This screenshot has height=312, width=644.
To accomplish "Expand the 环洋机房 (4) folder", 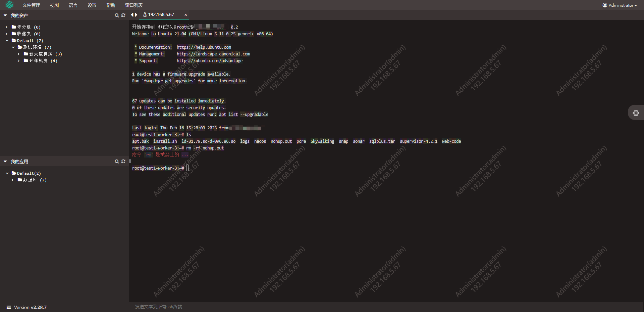I will 18,61.
